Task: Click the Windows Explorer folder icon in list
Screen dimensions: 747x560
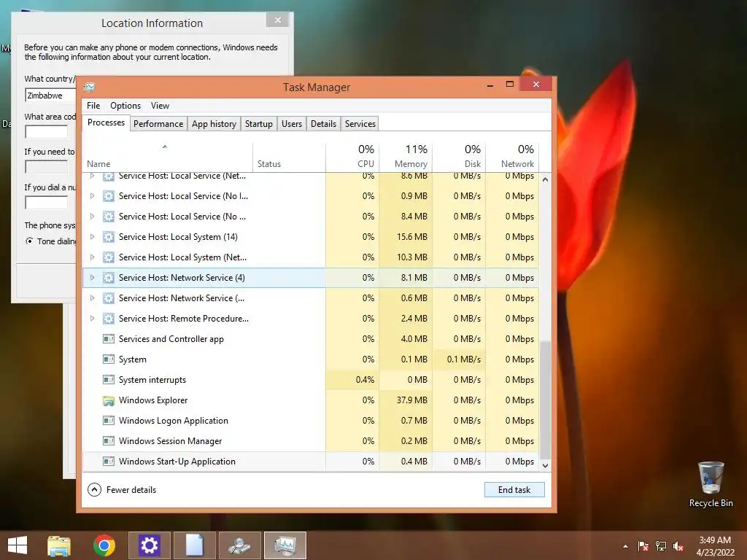Action: click(x=109, y=400)
